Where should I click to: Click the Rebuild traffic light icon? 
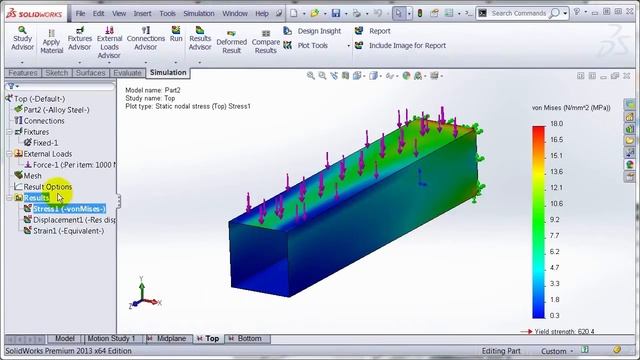(x=420, y=13)
